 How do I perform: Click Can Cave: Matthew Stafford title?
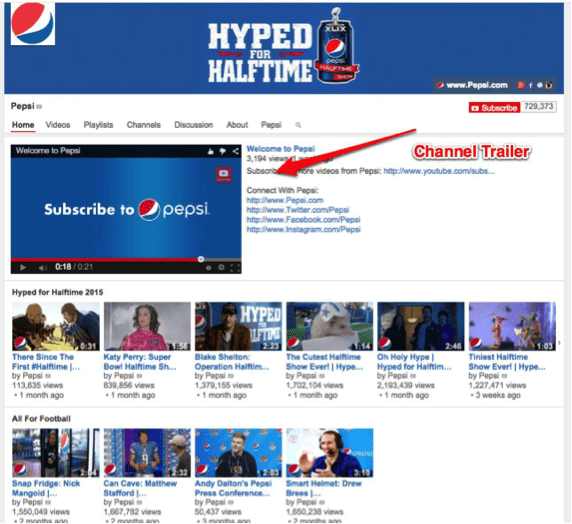140,488
